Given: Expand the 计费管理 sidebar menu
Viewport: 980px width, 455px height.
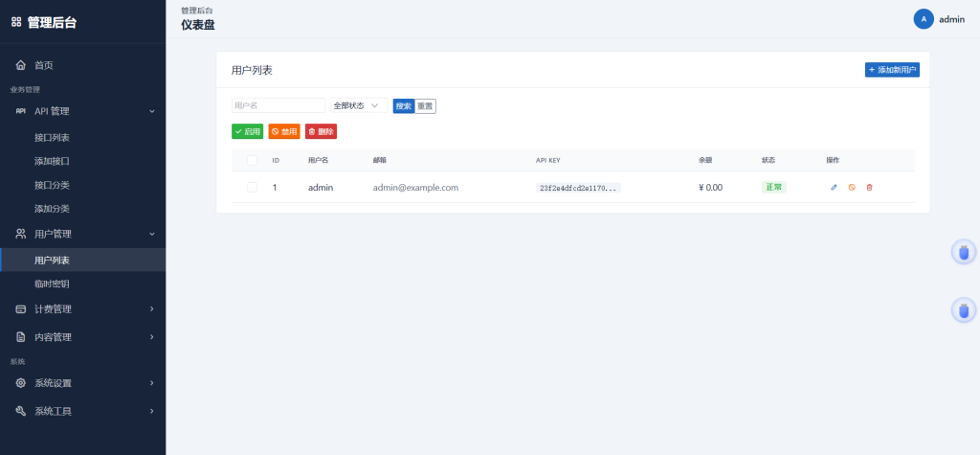Looking at the screenshot, I should [x=83, y=309].
